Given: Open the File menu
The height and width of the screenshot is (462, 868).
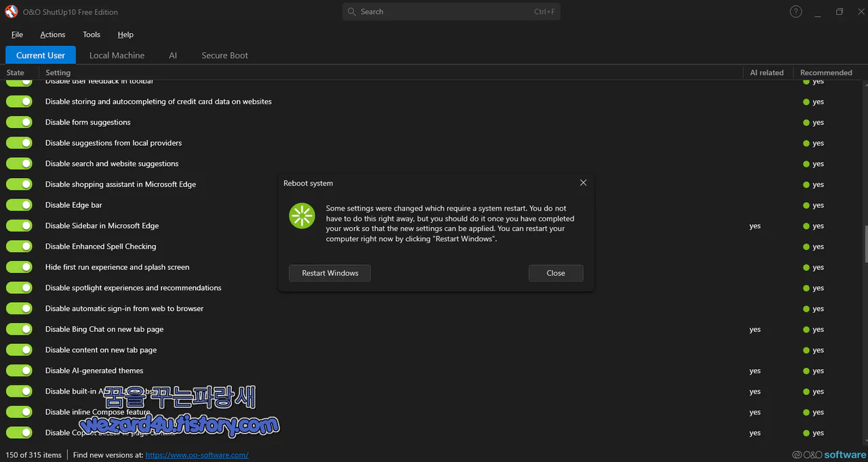Looking at the screenshot, I should click(x=17, y=35).
